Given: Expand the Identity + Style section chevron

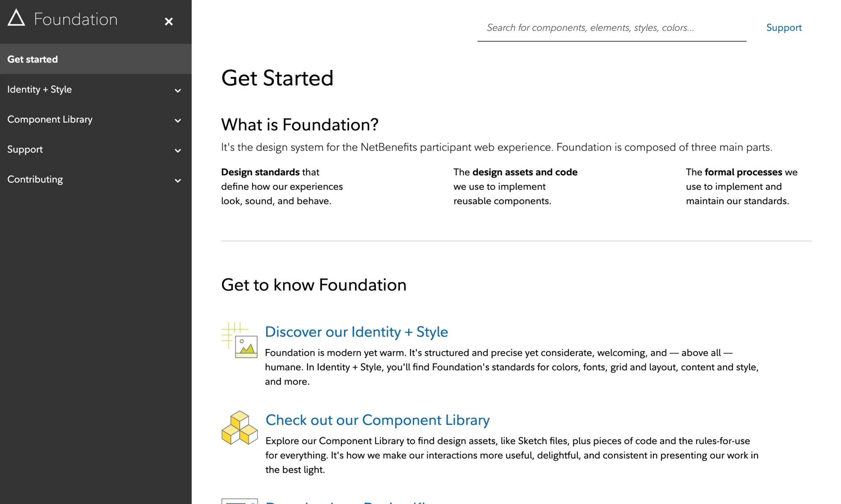Looking at the screenshot, I should [178, 90].
